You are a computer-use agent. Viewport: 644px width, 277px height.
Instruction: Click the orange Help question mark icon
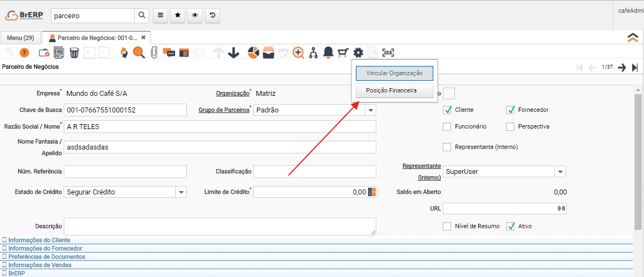24,53
